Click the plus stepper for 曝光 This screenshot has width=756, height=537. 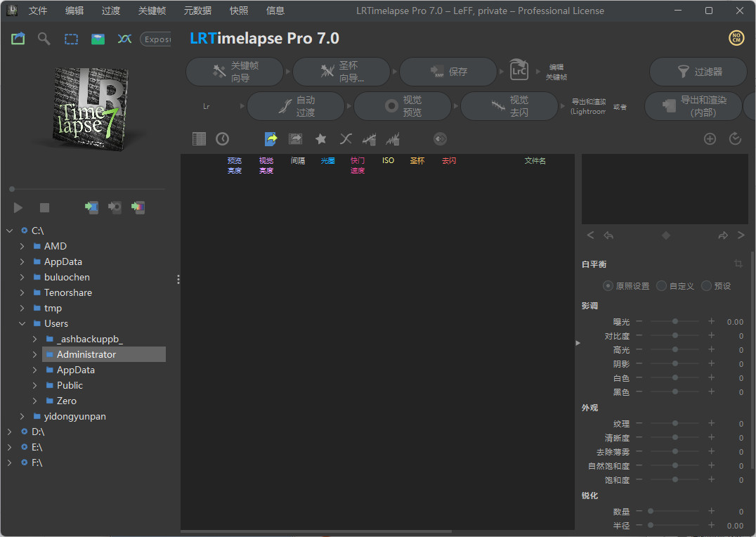pyautogui.click(x=711, y=321)
